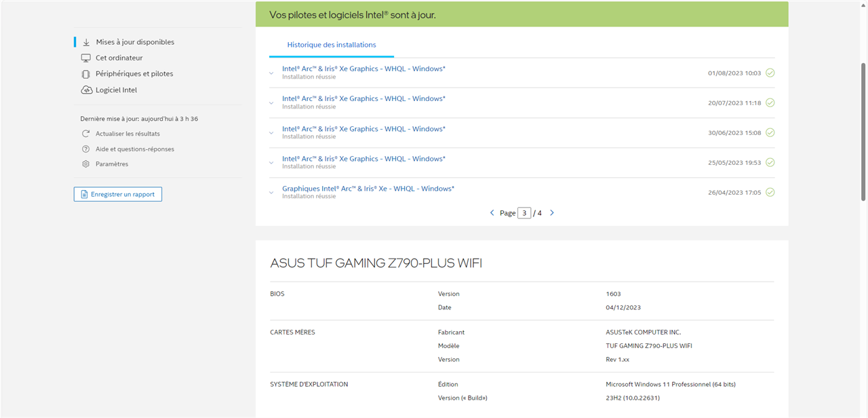Image resolution: width=868 pixels, height=418 pixels.
Task: Open Mises à jour disponibles download icon
Action: [x=86, y=42]
